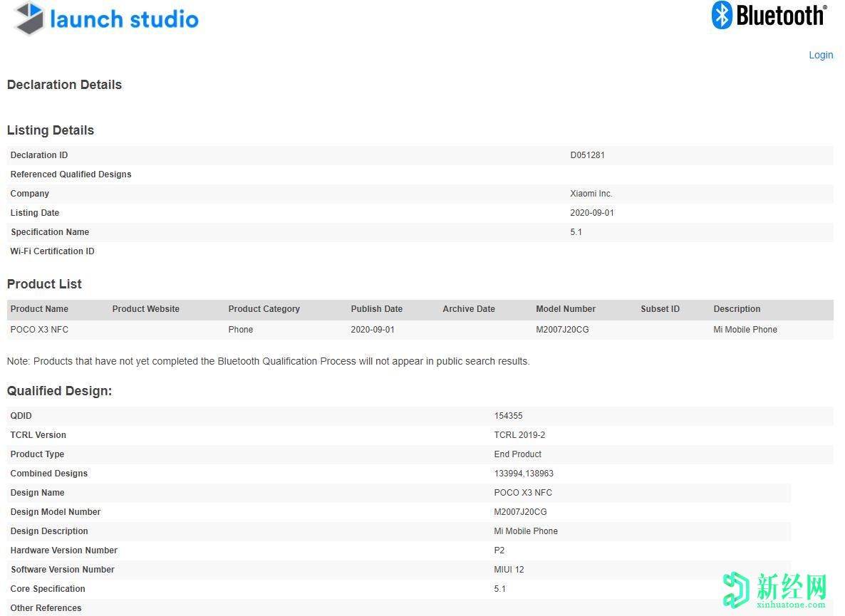This screenshot has width=845, height=616.
Task: Select the Product Category column header
Action: click(264, 309)
